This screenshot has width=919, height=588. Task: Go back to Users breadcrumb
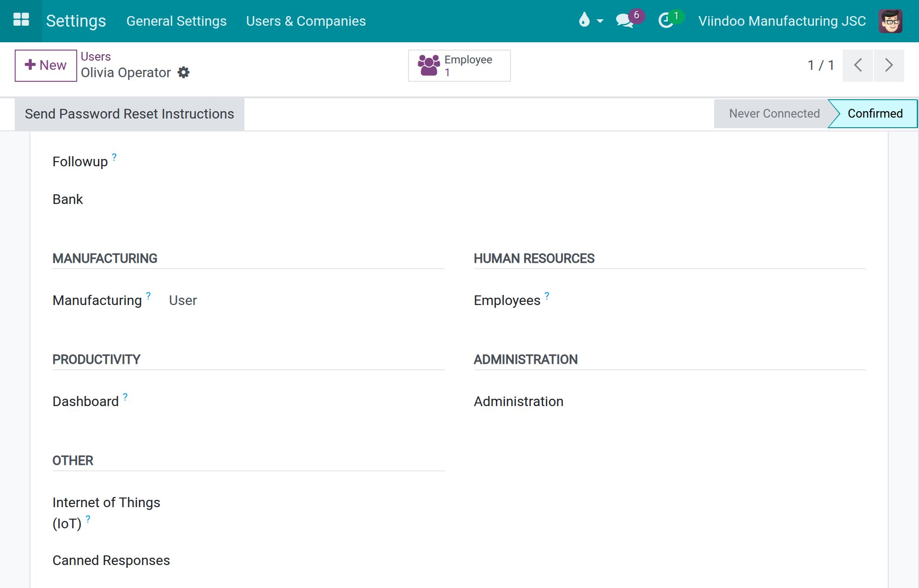[x=96, y=57]
